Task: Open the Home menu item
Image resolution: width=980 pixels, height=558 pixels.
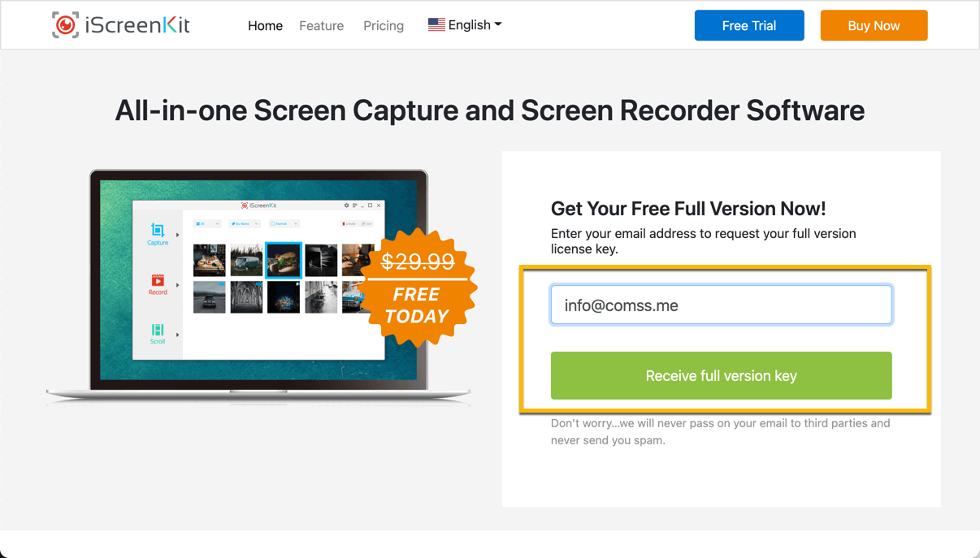Action: pos(265,26)
